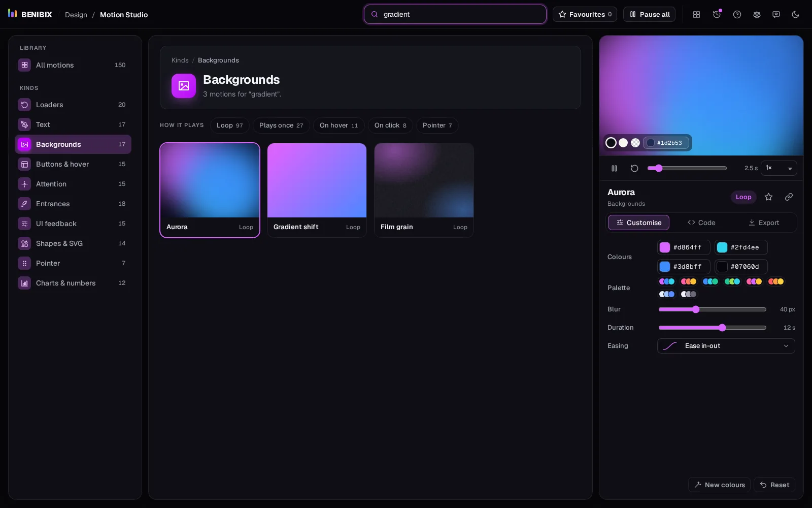Open the Ease in-out easing dropdown

pos(726,346)
